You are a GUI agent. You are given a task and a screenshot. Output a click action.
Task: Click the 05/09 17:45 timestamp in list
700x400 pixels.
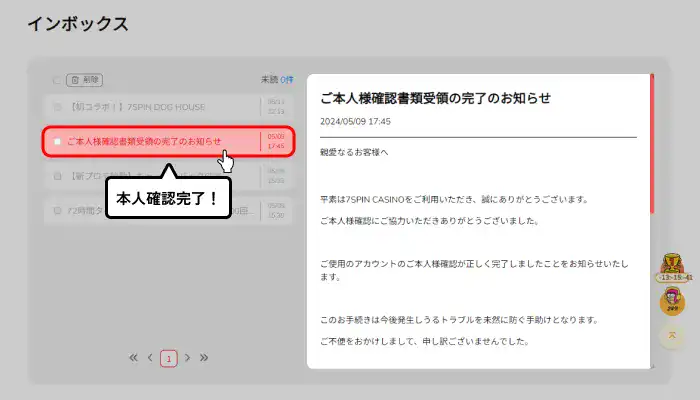coord(276,141)
